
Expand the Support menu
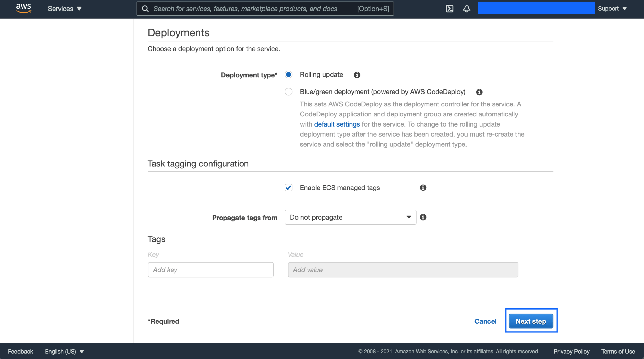pos(612,9)
